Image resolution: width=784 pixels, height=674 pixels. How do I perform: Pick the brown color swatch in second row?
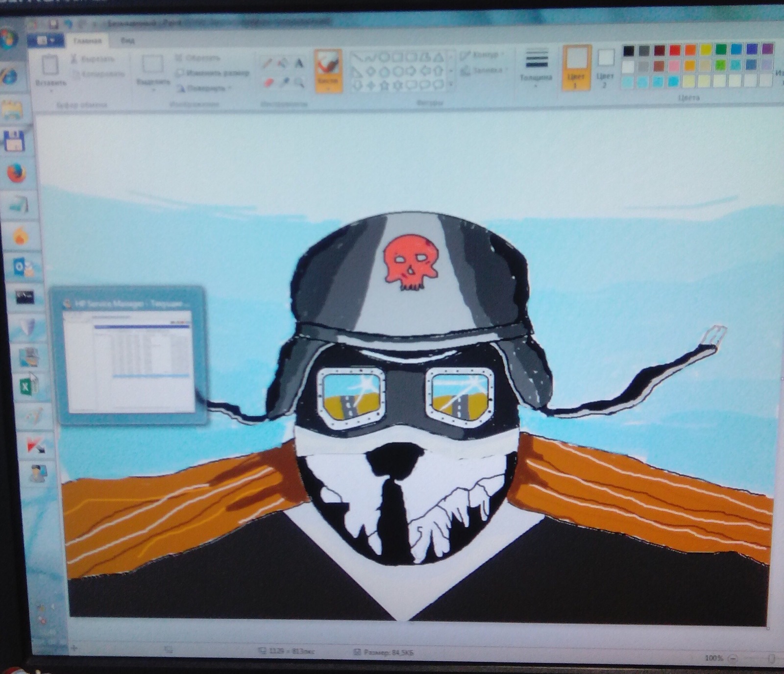pyautogui.click(x=659, y=66)
